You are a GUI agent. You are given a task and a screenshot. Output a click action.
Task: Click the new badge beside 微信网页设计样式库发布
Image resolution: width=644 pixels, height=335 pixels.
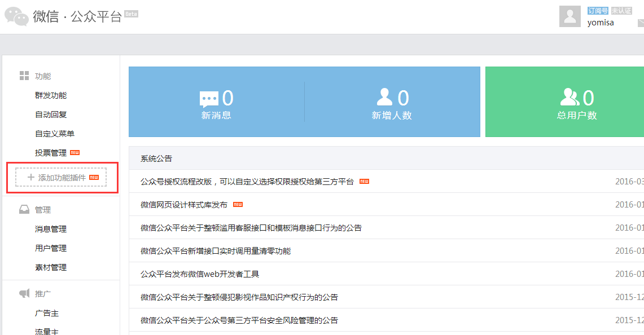tap(238, 205)
